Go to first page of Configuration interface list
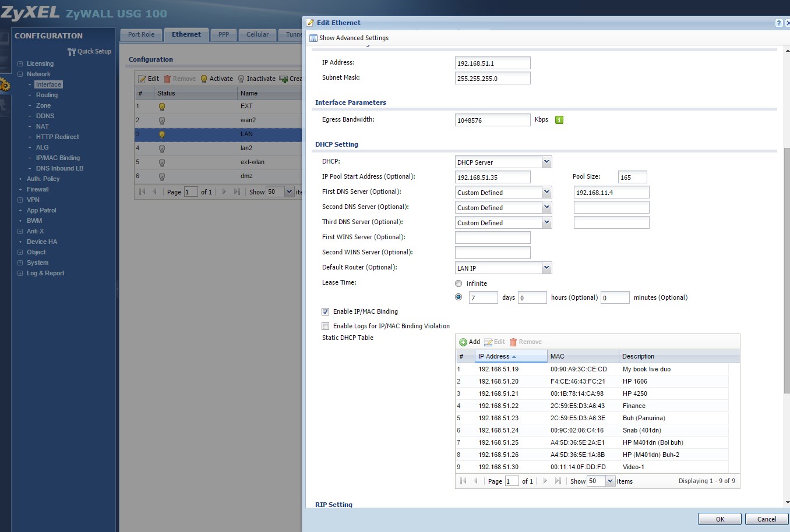The image size is (790, 532). pos(142,191)
